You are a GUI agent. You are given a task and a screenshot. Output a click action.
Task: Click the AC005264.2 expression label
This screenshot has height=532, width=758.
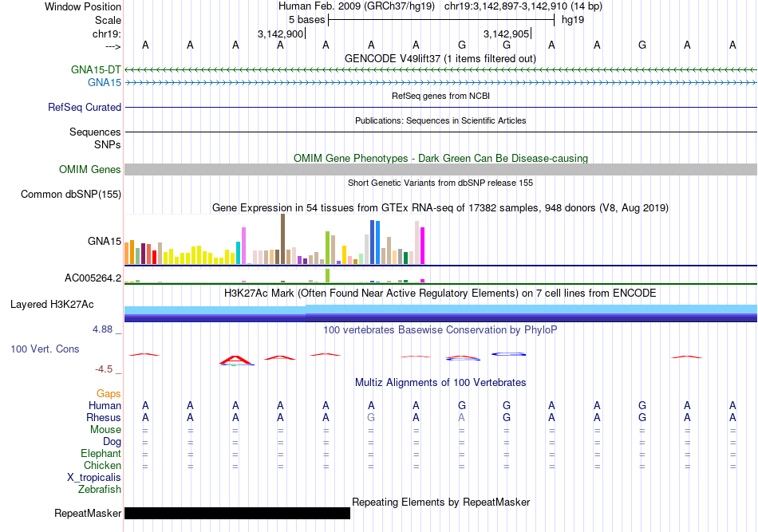(93, 278)
